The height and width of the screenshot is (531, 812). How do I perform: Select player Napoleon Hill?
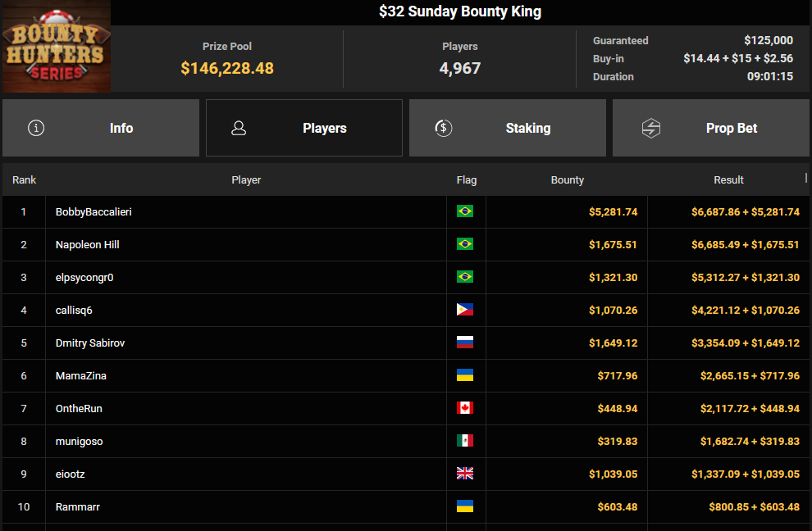[88, 244]
